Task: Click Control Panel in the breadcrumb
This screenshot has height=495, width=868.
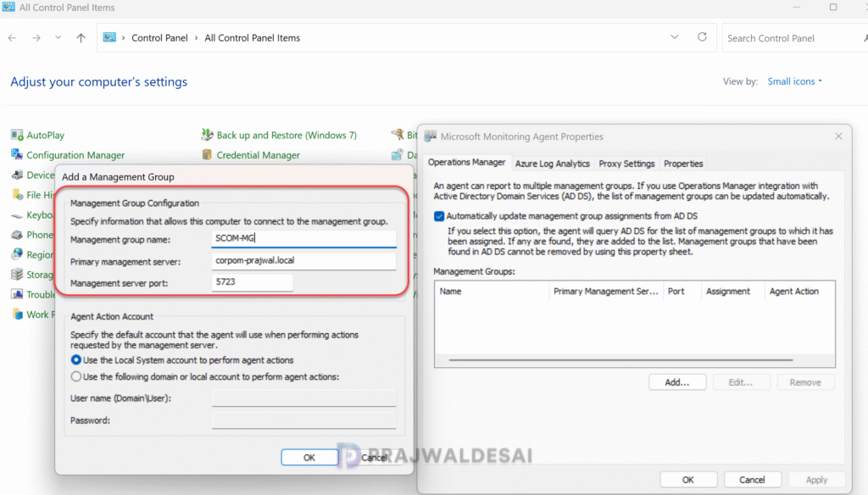Action: click(159, 37)
